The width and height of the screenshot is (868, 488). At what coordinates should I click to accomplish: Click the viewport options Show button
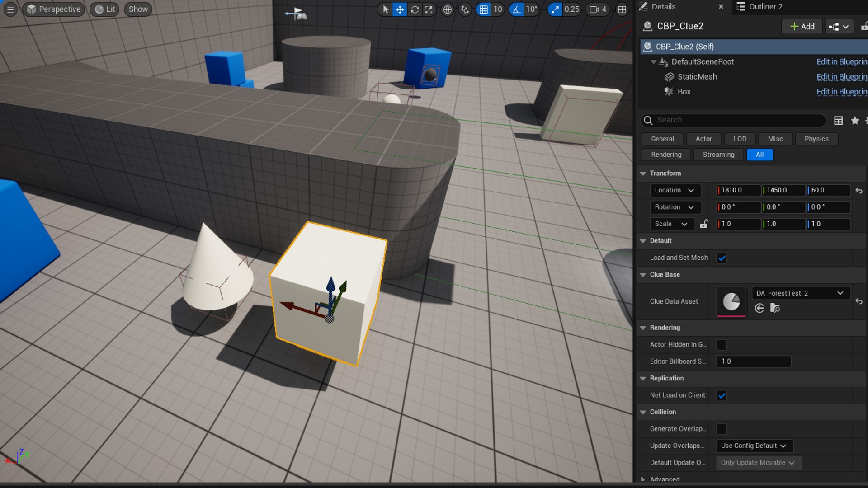coord(138,9)
